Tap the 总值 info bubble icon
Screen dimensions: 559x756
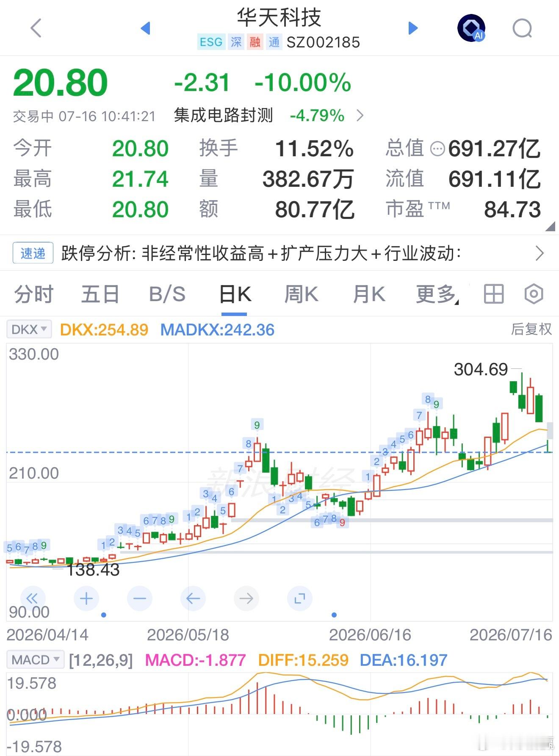click(437, 149)
